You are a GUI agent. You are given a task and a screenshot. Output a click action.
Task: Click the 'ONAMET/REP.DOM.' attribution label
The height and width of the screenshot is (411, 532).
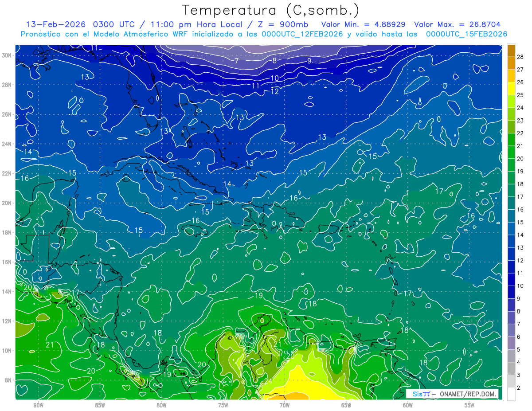click(x=468, y=394)
